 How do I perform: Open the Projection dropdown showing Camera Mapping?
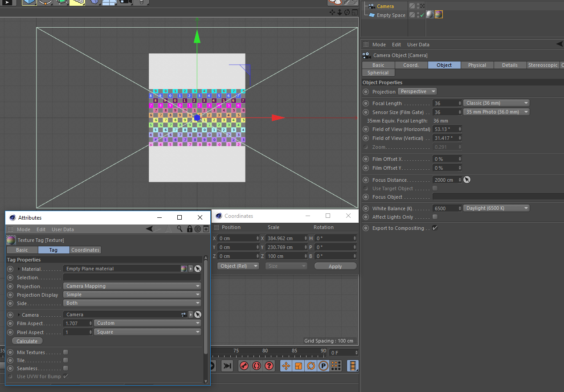(132, 286)
